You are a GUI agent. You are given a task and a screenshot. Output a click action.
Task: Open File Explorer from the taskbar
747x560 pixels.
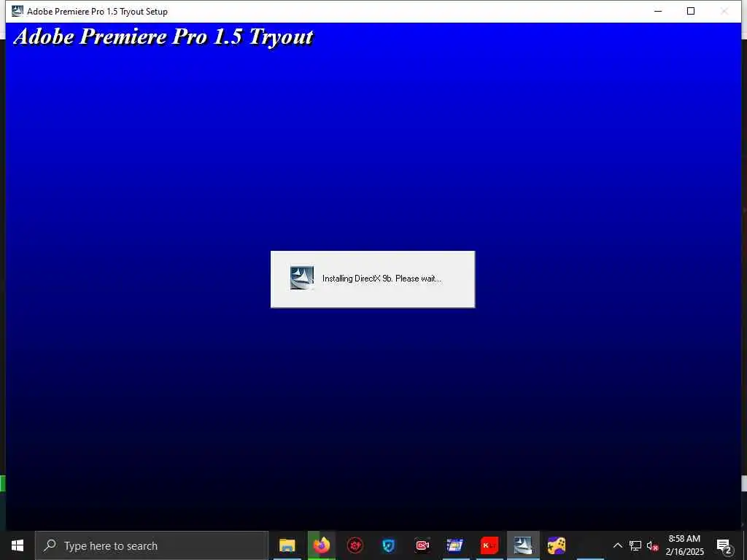(x=287, y=545)
